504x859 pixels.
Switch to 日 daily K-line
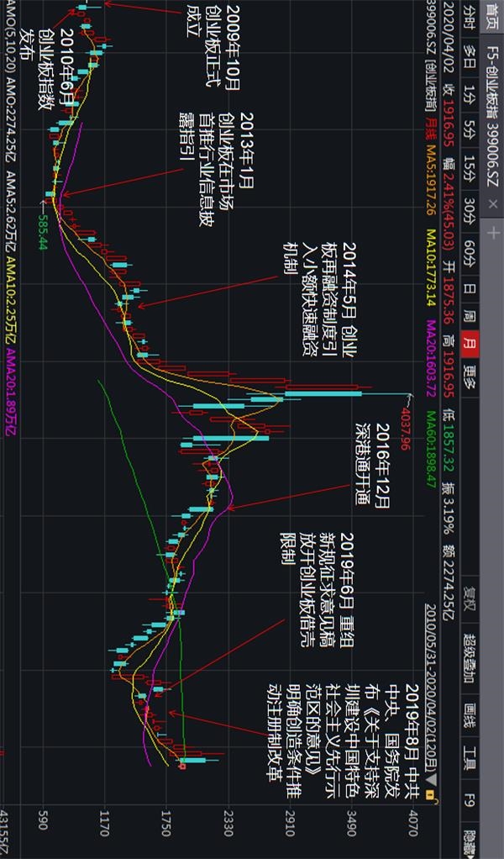tap(470, 288)
